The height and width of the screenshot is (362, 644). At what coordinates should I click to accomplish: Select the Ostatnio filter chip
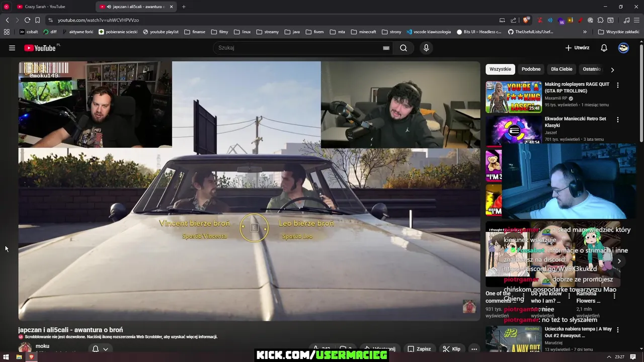click(x=592, y=69)
